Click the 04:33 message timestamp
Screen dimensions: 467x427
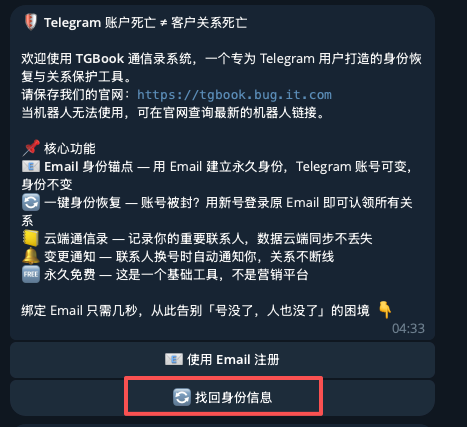(x=408, y=329)
